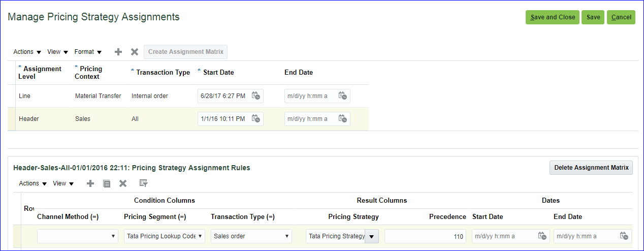The image size is (644, 251).
Task: Open the Format menu
Action: tap(88, 52)
